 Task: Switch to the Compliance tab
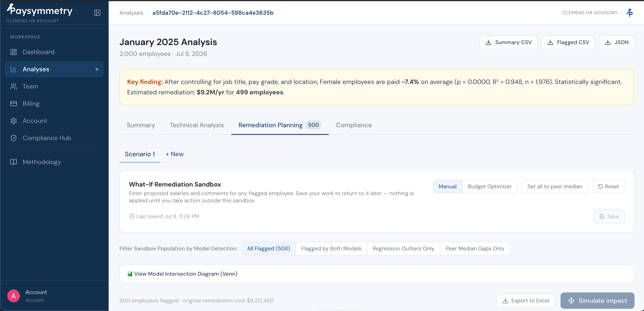click(x=354, y=125)
